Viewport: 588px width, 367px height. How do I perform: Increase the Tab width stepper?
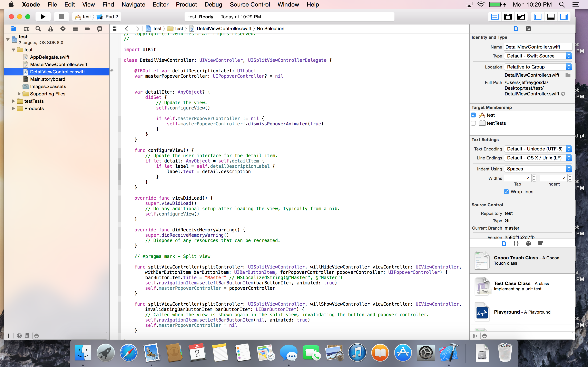click(534, 176)
